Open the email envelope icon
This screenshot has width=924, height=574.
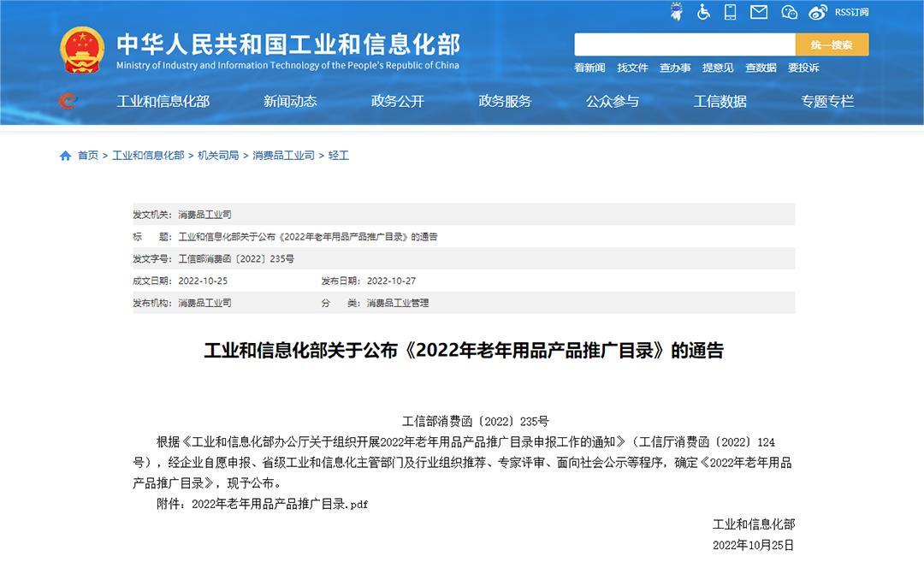759,12
